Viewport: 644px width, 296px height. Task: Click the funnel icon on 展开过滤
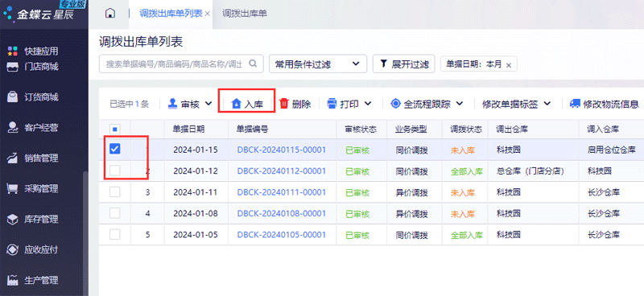(x=383, y=64)
